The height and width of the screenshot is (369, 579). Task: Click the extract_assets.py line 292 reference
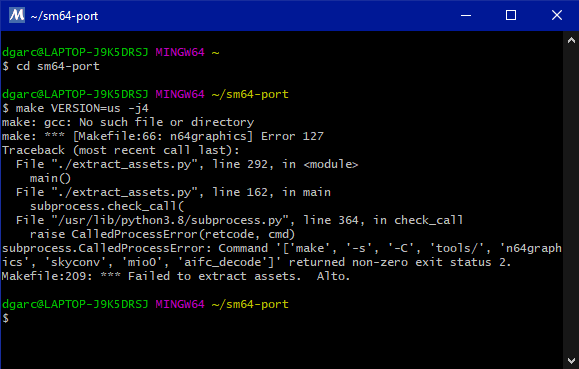187,164
